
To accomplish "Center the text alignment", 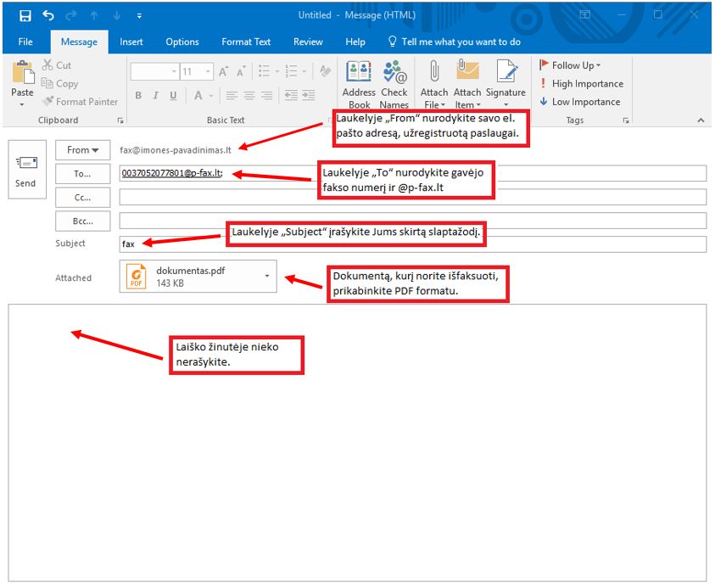I will tap(249, 95).
